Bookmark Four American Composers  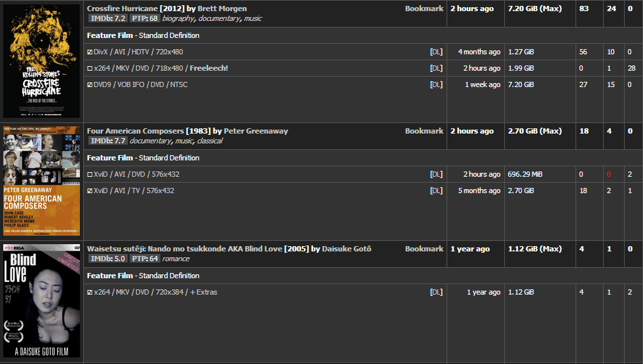(x=424, y=131)
